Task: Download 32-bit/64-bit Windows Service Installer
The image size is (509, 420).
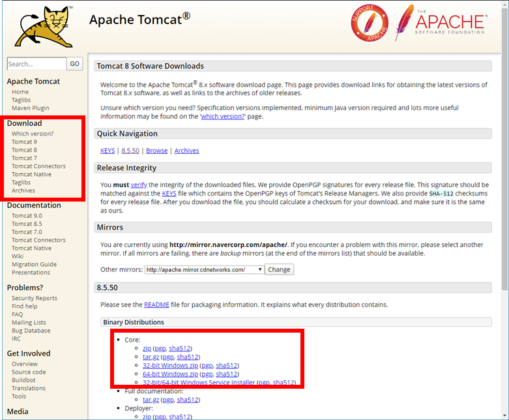Action: click(x=199, y=382)
